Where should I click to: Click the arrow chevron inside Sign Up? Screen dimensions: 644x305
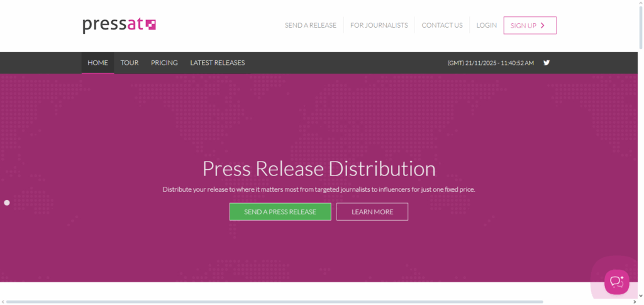(x=543, y=25)
